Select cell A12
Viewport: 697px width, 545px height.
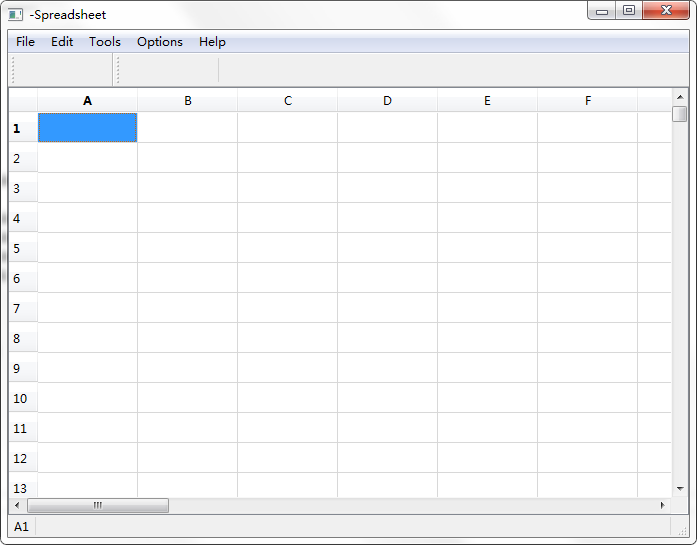click(88, 458)
